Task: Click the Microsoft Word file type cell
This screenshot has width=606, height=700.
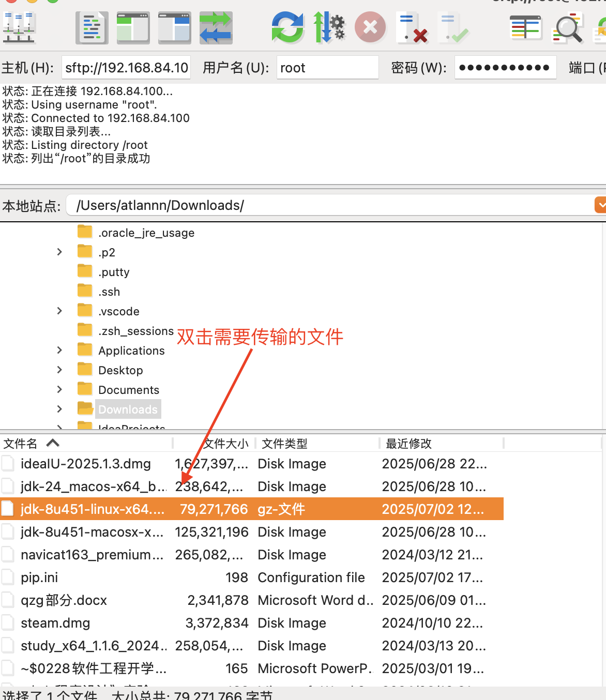Action: pos(315,600)
